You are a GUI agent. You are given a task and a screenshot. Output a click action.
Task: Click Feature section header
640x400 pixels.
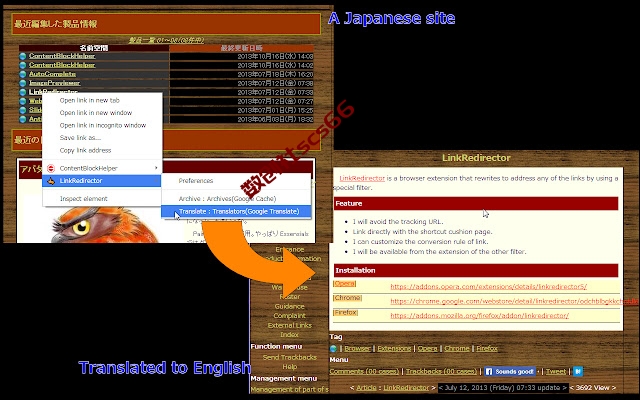click(x=476, y=203)
